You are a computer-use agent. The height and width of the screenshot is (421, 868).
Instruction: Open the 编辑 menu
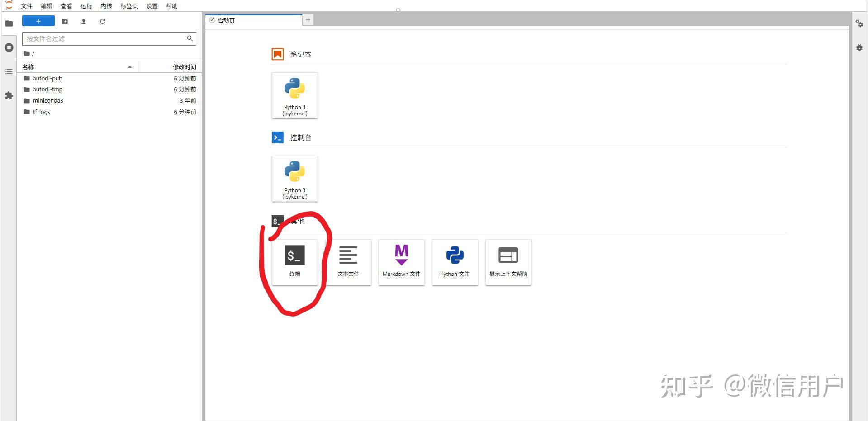[47, 6]
